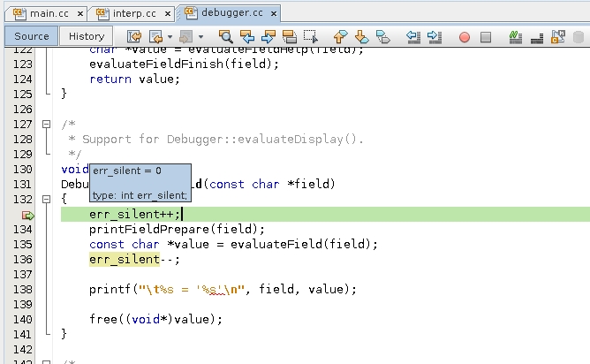Viewport: 590px width, 364px height.
Task: Collapse the comment block at line 127
Action: pos(46,124)
